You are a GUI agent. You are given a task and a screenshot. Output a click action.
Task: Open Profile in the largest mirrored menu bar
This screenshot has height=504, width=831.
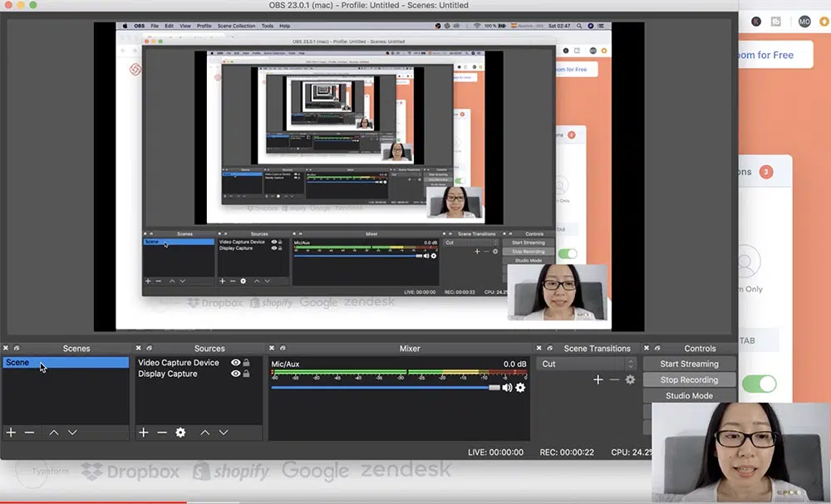coord(204,26)
